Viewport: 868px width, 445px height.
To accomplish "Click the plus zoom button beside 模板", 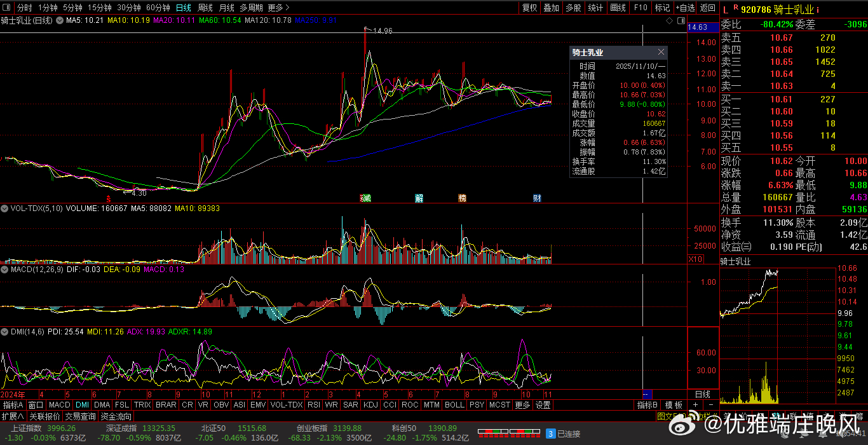I will tap(695, 405).
